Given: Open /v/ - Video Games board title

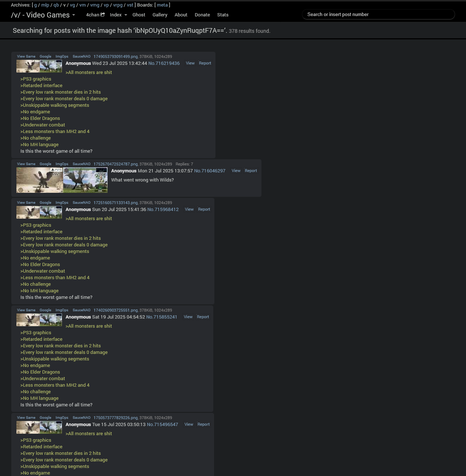Looking at the screenshot, I should [40, 15].
